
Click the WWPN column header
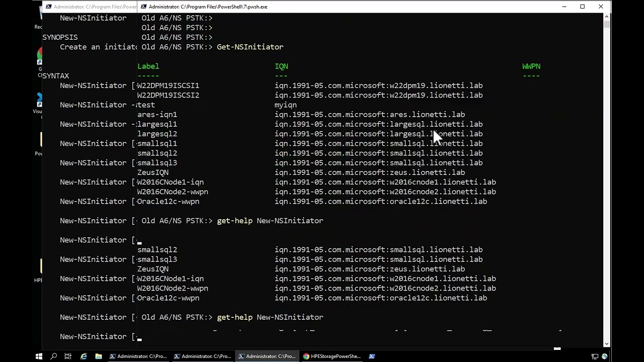pyautogui.click(x=531, y=66)
